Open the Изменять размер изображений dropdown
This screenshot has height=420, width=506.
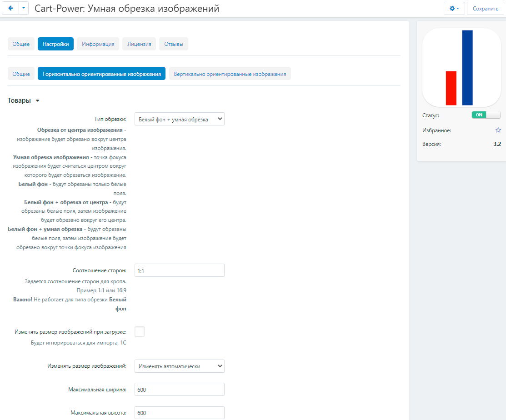[x=180, y=366]
